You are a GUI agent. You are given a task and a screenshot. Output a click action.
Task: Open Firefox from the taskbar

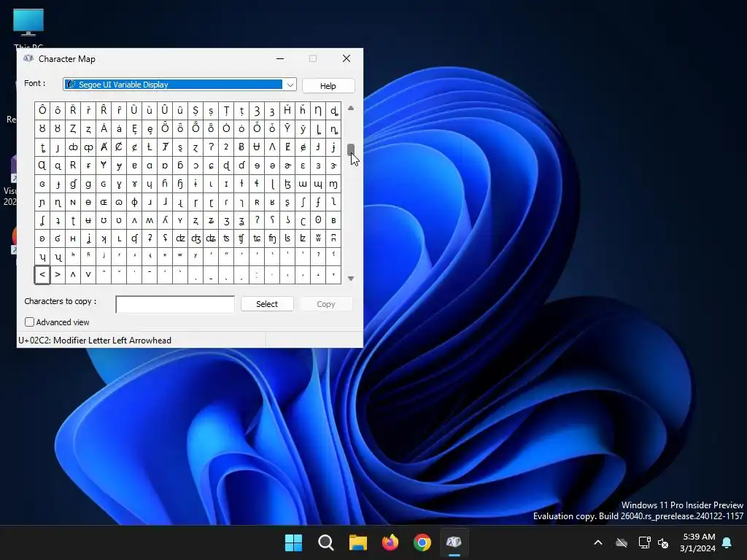(390, 542)
